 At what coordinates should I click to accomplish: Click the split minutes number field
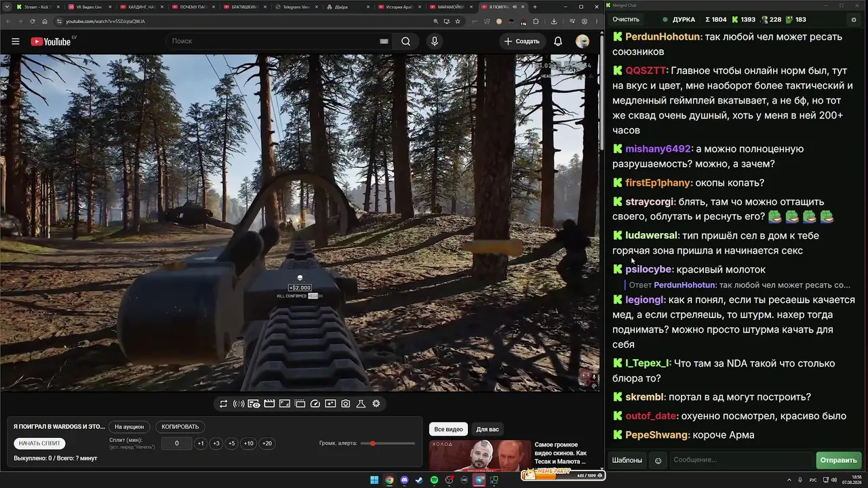point(176,443)
